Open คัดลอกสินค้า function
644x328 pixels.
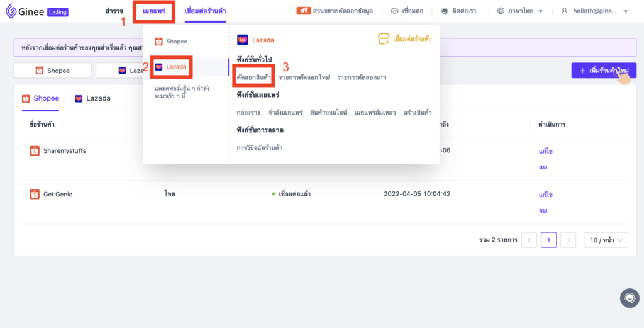254,77
